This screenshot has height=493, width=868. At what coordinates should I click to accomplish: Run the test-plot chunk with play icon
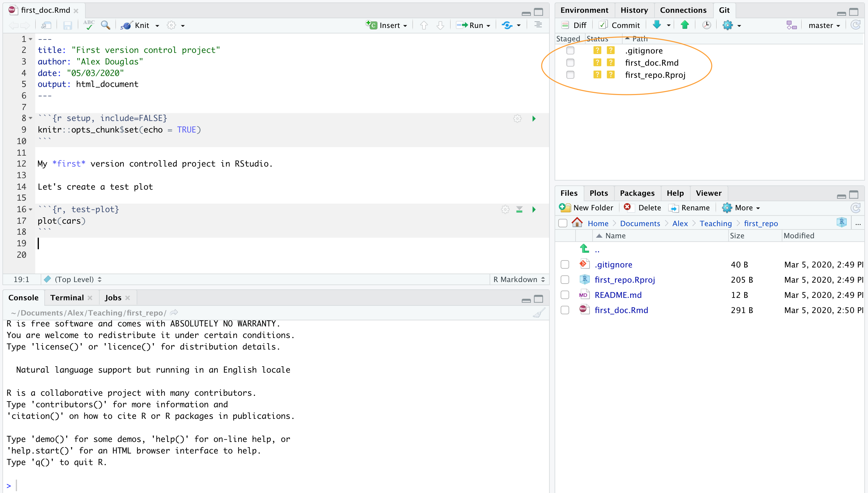pos(534,210)
